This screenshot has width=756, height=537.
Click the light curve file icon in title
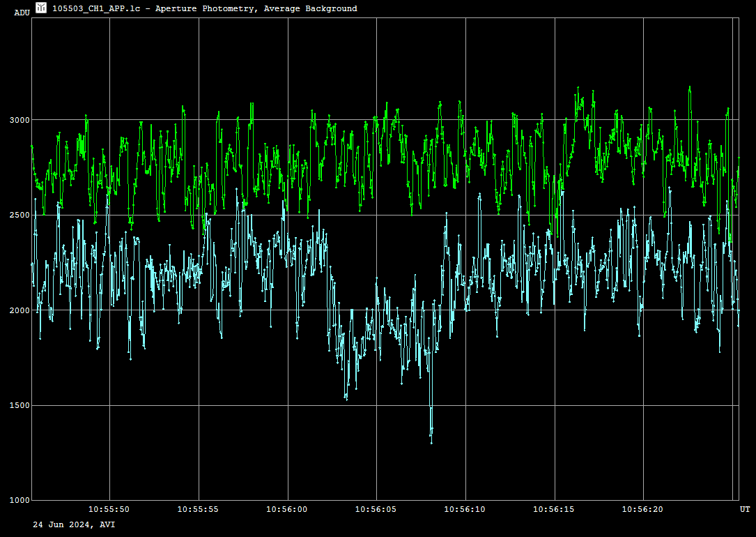41,7
